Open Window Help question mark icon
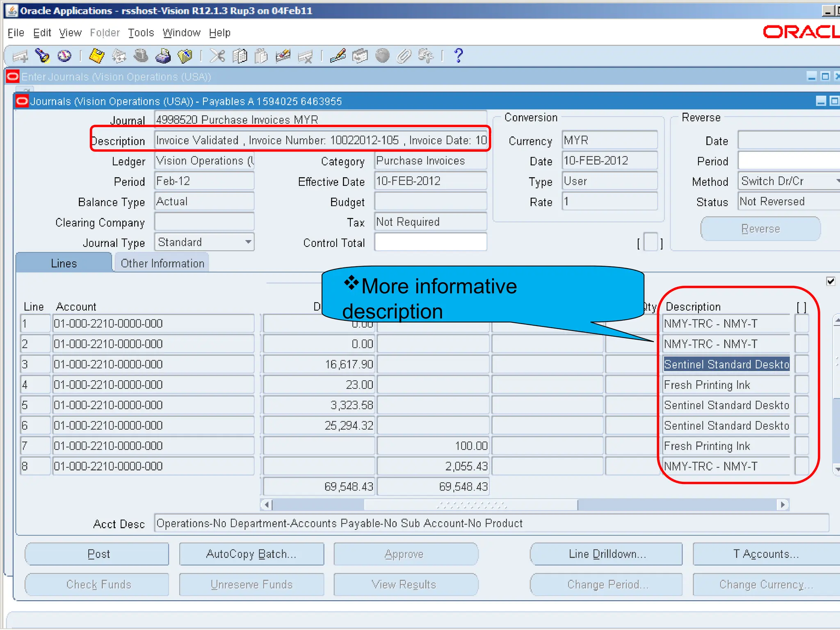The width and height of the screenshot is (840, 630). (459, 56)
